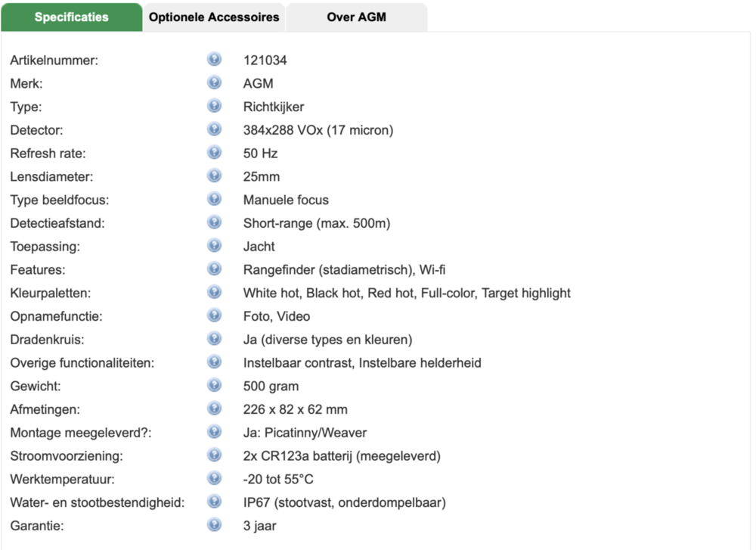Click the help icon for Water- en stootbestendigheid
This screenshot has height=550, width=756.
pos(214,502)
